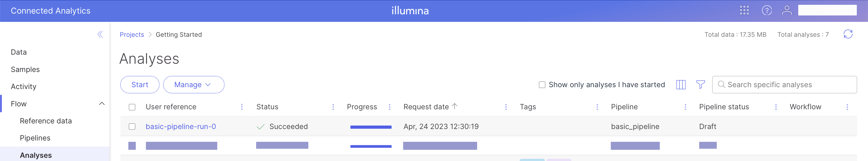Image resolution: width=868 pixels, height=161 pixels.
Task: Open User reference column options menu
Action: click(242, 107)
